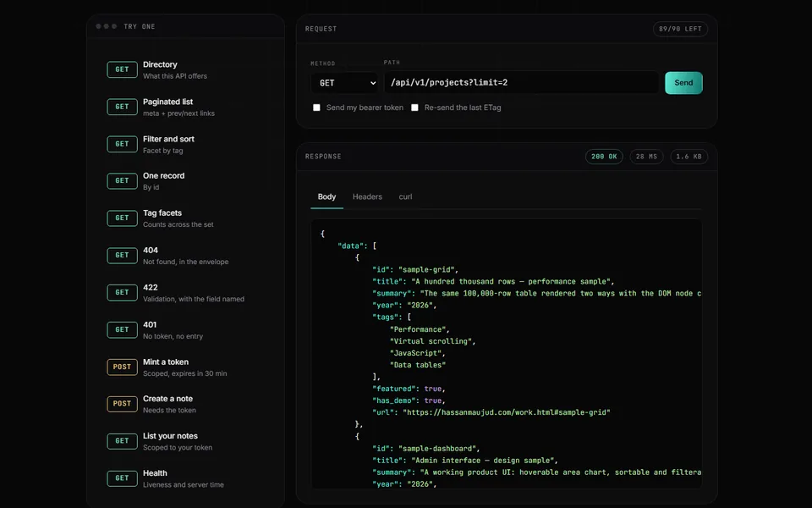Click the "Data tables" tag in response
Viewport: 812px width, 508px height.
(417, 365)
